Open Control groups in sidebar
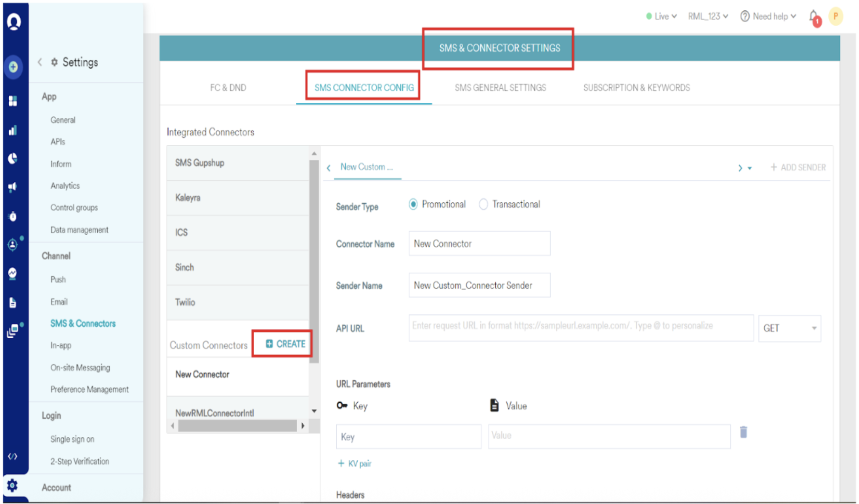Screen dimensions: 859x504 tap(74, 207)
